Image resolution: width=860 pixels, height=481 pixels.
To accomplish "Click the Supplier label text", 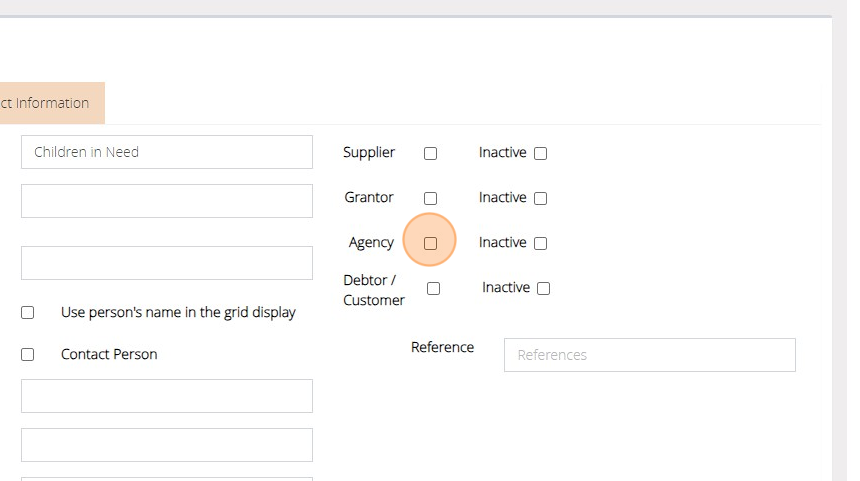I will [x=369, y=153].
